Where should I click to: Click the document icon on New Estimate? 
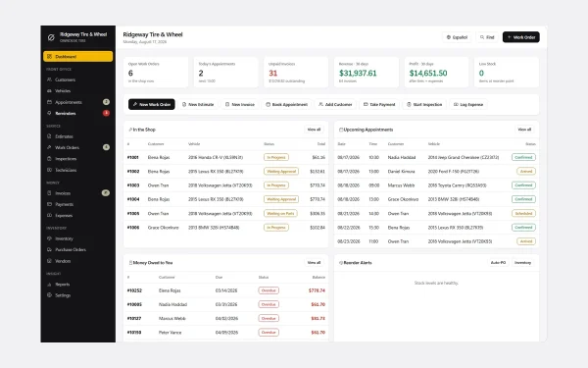[184, 104]
